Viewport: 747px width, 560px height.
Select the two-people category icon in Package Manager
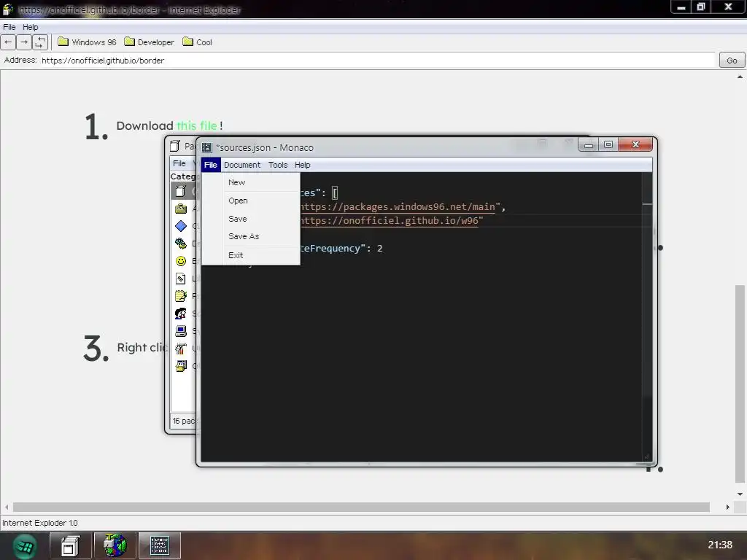181,314
